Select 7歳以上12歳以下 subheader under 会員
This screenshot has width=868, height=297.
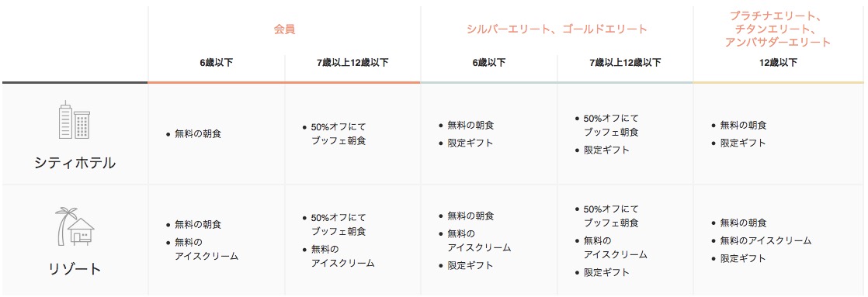point(352,63)
